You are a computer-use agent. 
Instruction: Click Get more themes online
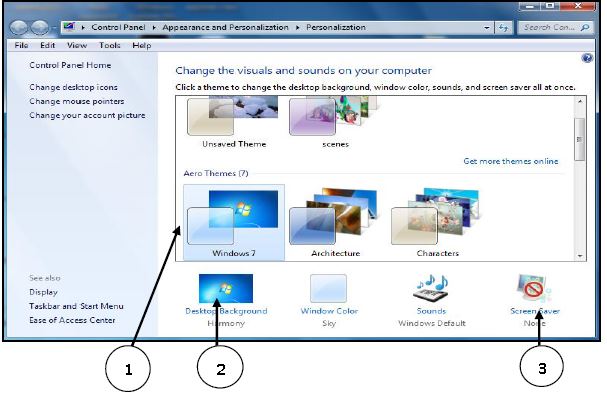click(511, 161)
